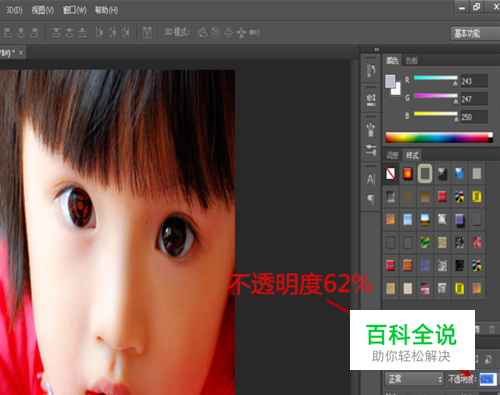Apply the red-orange glow style swatch
Image resolution: width=500 pixels, height=395 pixels.
(x=408, y=174)
